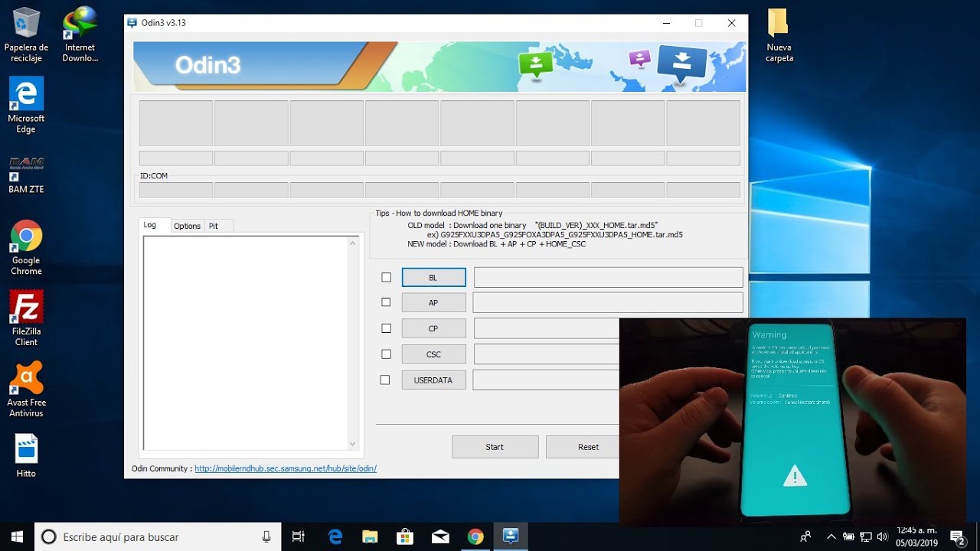The width and height of the screenshot is (980, 551).
Task: Click the USERDATA file button
Action: click(433, 380)
